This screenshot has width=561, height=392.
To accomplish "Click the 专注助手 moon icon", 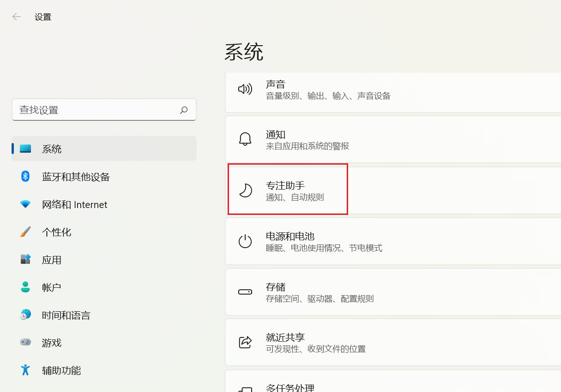I will (x=245, y=190).
